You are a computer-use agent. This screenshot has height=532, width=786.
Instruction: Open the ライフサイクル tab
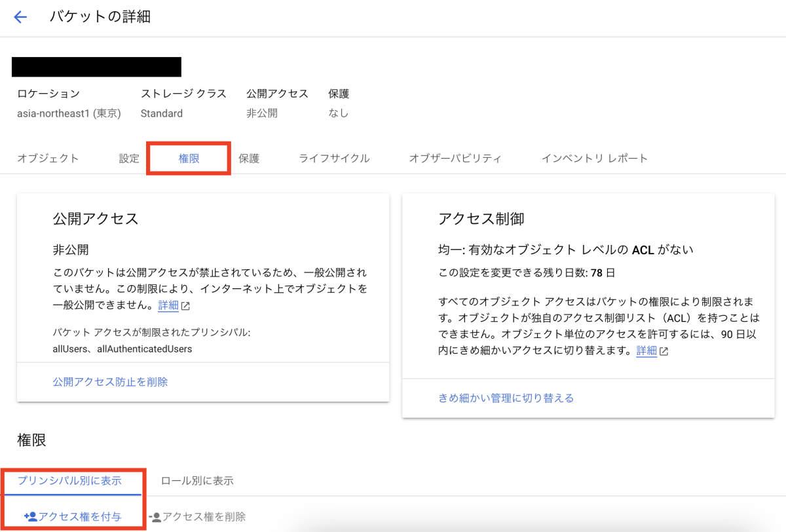(334, 158)
